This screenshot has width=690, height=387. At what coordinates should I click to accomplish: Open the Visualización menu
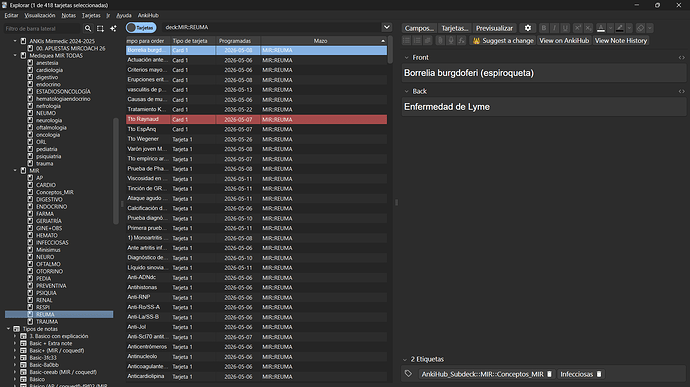tap(40, 15)
